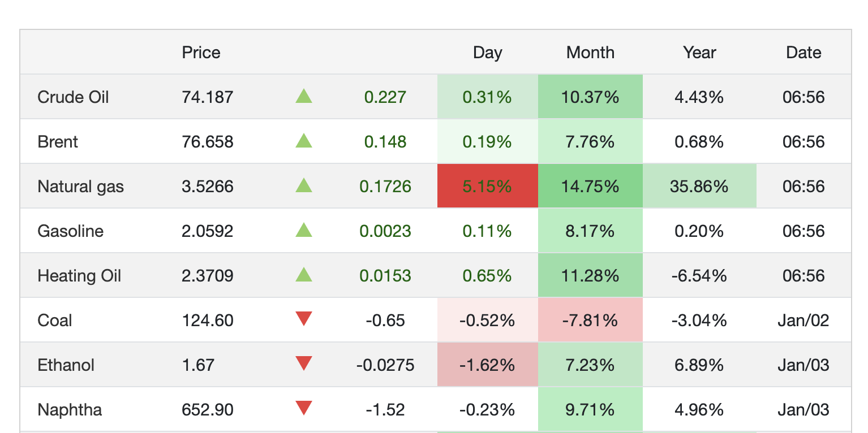Click Natural gas change value 0.1726
This screenshot has height=433, width=868.
385,187
